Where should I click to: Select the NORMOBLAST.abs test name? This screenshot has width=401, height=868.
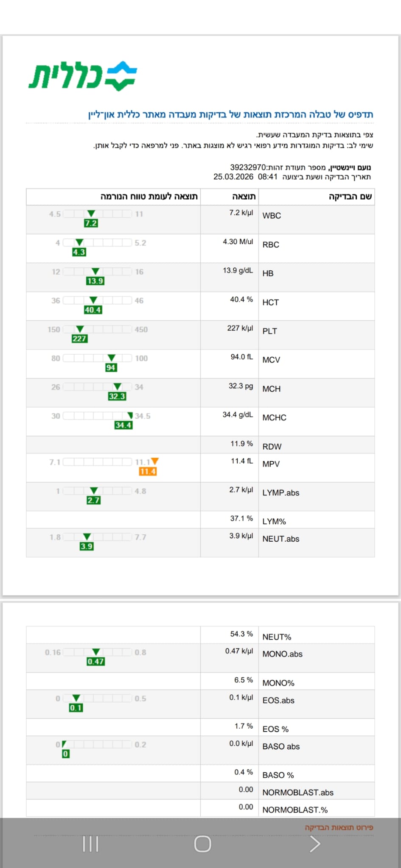298,792
